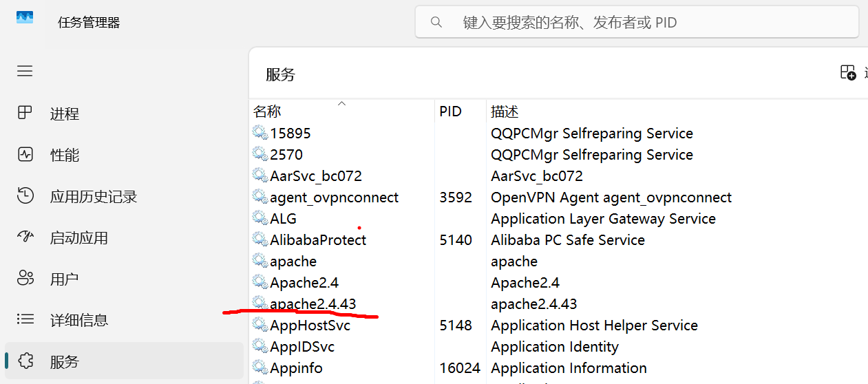Click the Task Manager app icon

25,19
